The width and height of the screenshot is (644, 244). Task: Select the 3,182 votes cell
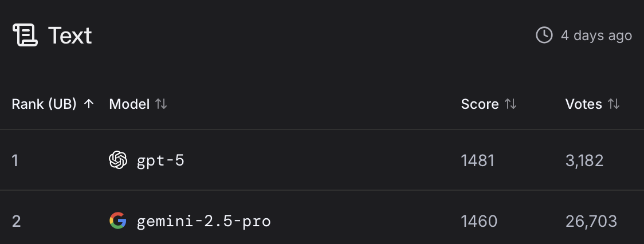[584, 160]
